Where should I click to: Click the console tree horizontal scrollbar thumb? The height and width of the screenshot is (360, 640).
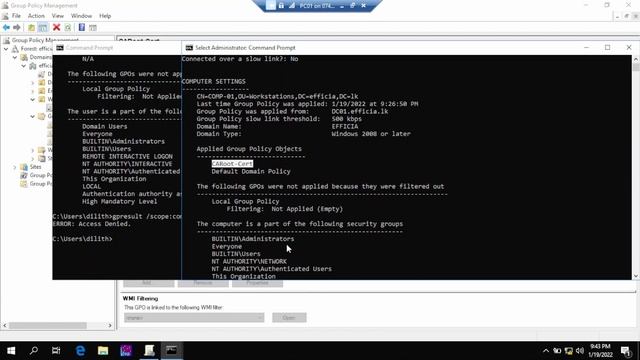click(x=48, y=325)
